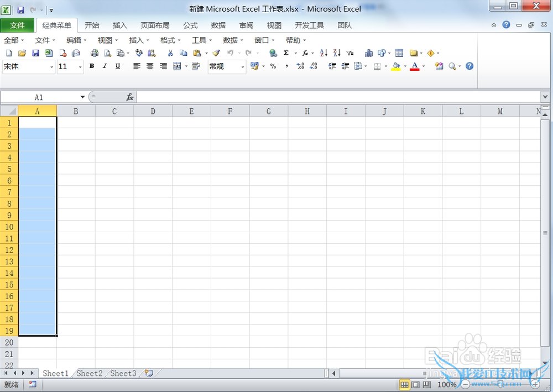Switch to Sheet3 tab
Image resolution: width=553 pixels, height=392 pixels.
(123, 373)
